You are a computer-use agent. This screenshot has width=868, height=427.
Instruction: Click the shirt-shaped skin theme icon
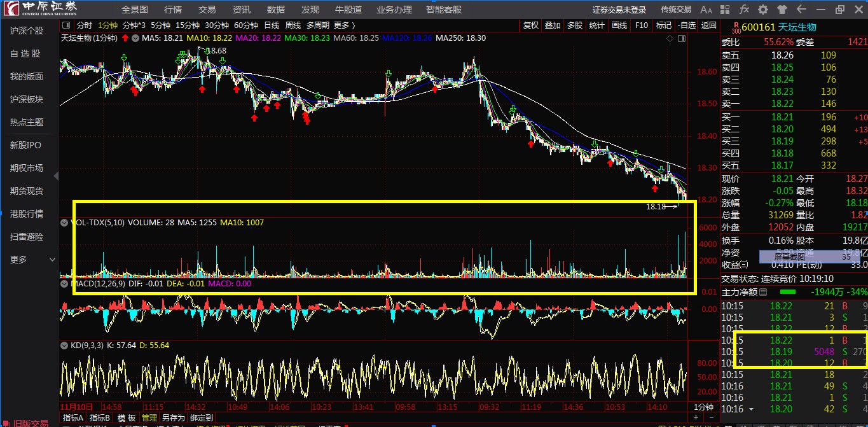click(x=782, y=10)
